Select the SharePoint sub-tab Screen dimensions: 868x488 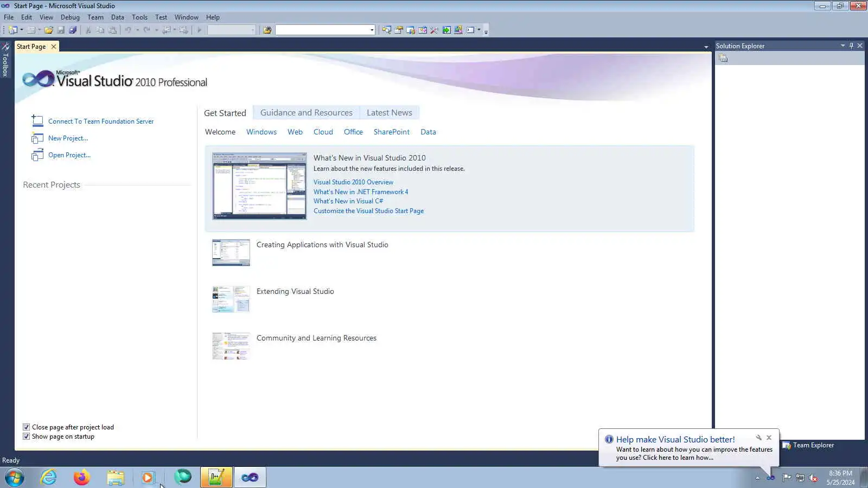(392, 132)
